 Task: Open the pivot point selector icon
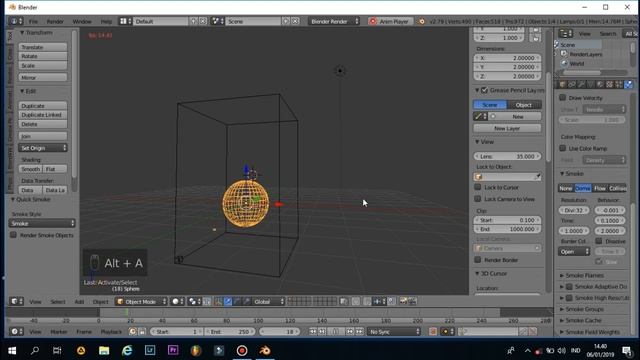point(194,301)
